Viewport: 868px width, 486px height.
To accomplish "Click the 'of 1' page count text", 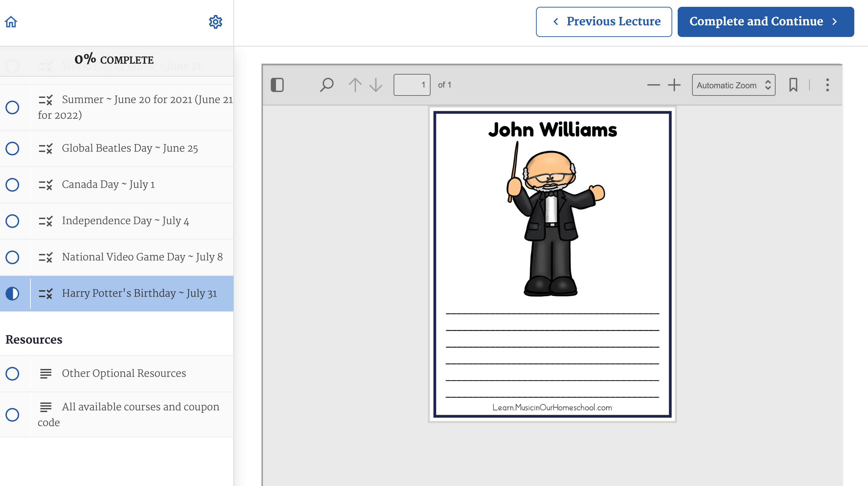I will 445,85.
